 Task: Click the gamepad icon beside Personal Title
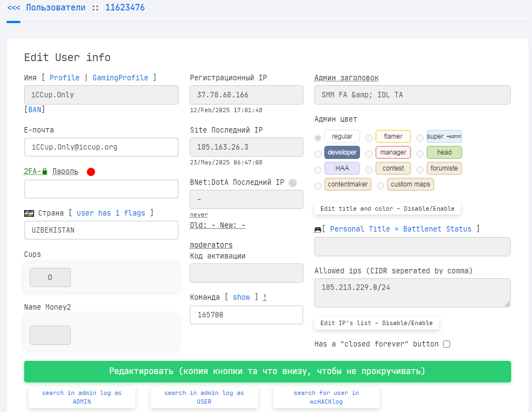[318, 229]
